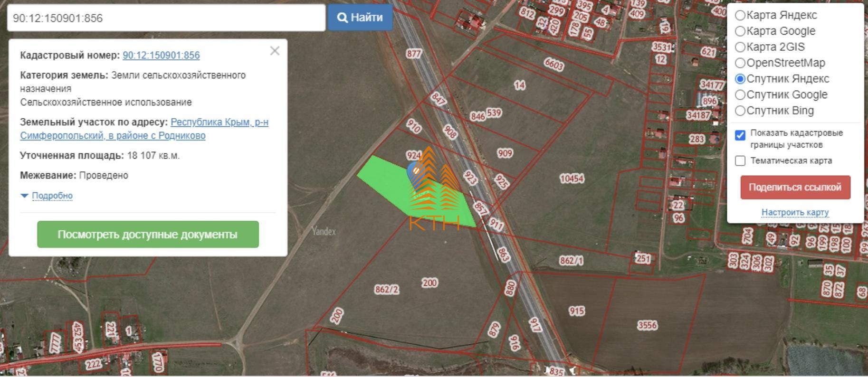The width and height of the screenshot is (868, 377).
Task: Choose OpenStreetMap base layer
Action: 740,63
